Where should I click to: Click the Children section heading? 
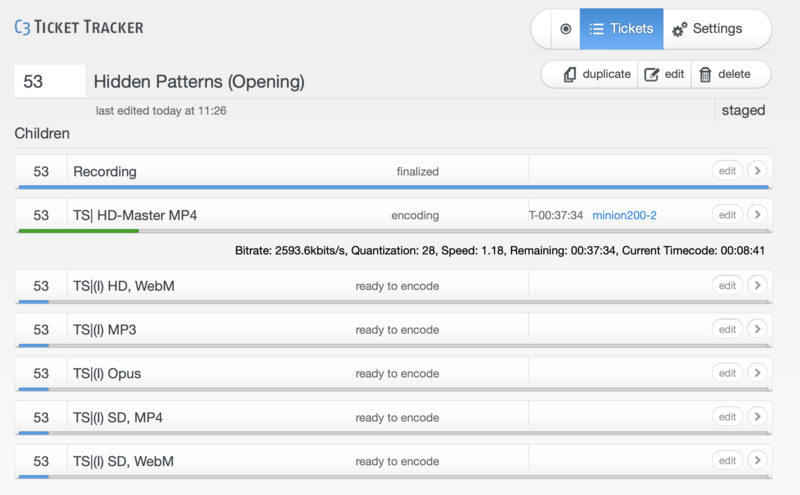tap(42, 133)
